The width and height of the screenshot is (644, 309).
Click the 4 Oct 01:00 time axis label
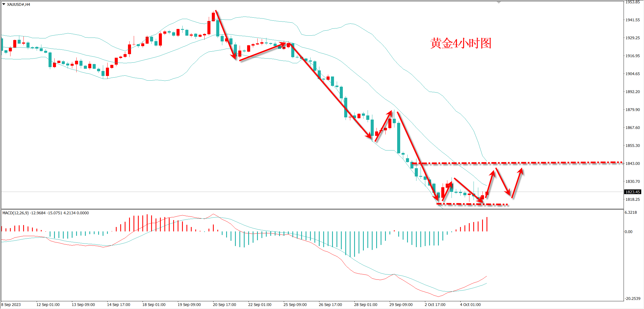[470, 305]
